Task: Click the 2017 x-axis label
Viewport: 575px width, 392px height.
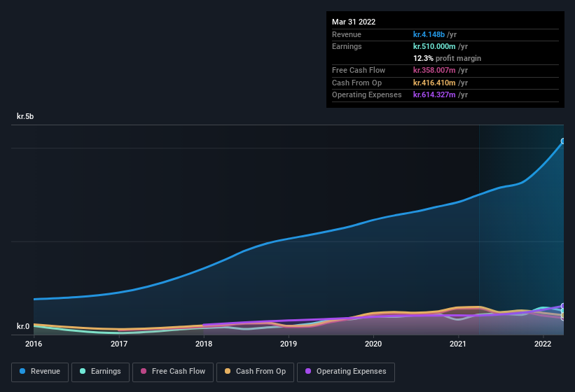Action: 119,344
